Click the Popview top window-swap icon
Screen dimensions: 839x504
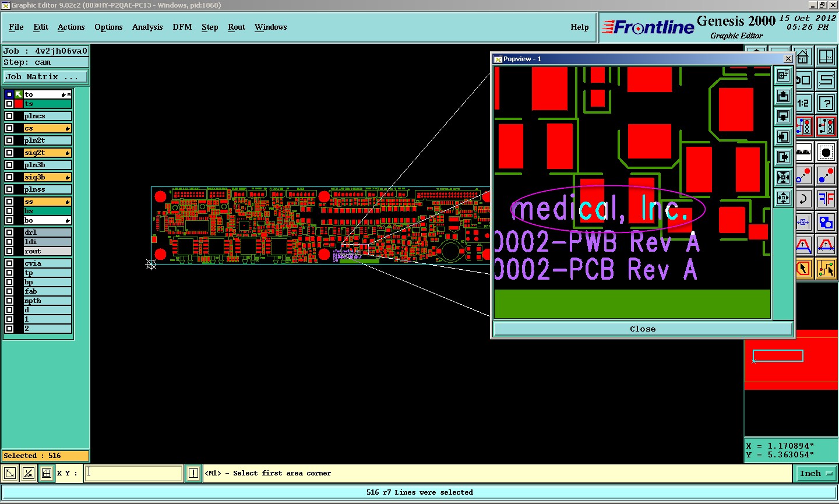pos(784,76)
